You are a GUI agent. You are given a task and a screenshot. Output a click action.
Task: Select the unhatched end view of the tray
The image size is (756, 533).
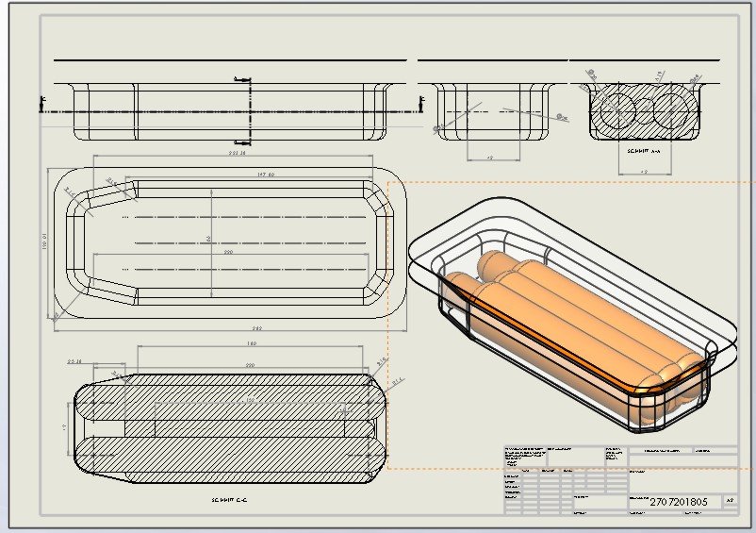tap(493, 112)
